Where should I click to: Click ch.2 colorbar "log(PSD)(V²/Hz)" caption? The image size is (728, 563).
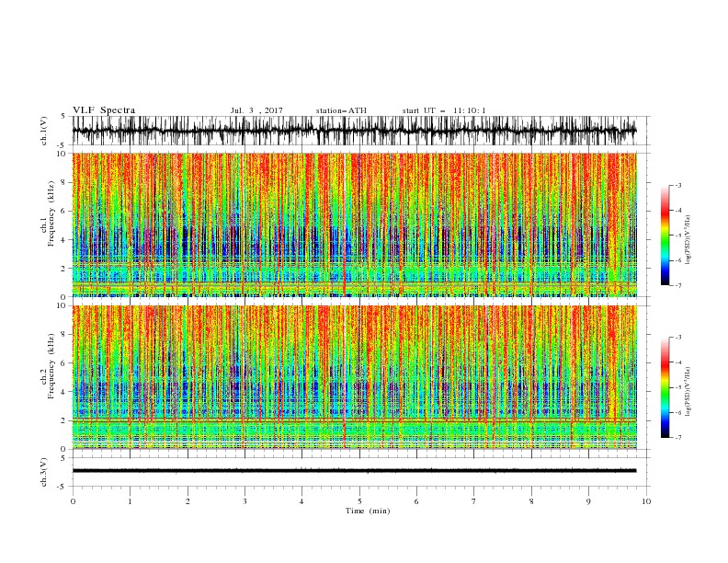pyautogui.click(x=689, y=392)
